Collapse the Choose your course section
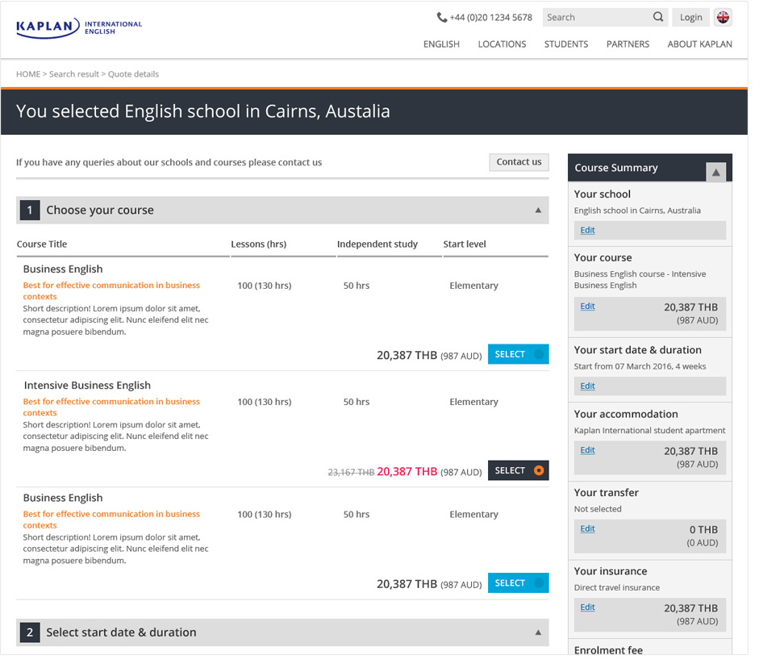Image resolution: width=784 pixels, height=672 pixels. click(x=538, y=210)
